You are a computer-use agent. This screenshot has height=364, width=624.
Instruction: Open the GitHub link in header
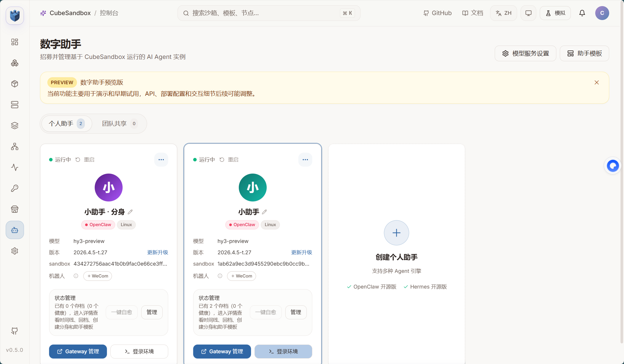437,13
